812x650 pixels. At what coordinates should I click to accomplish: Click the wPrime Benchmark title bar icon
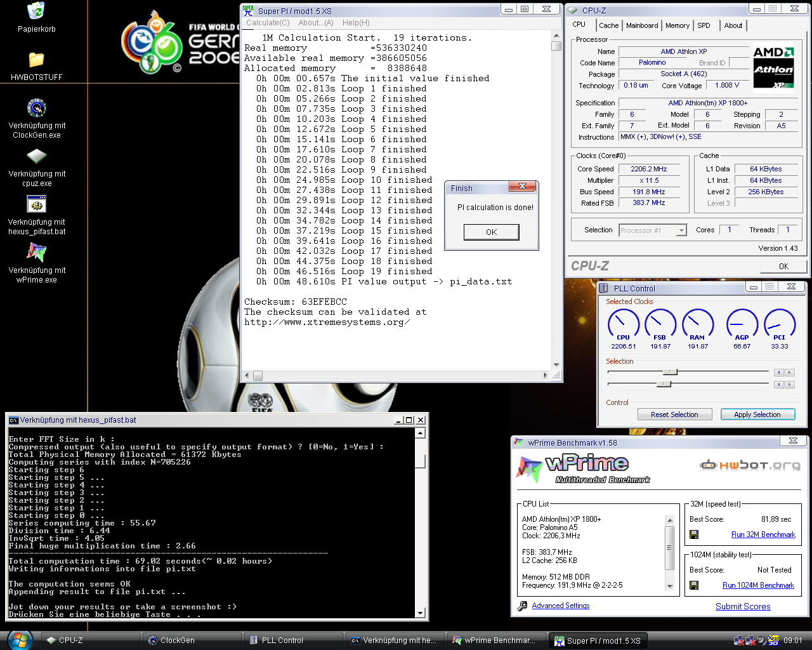(519, 442)
